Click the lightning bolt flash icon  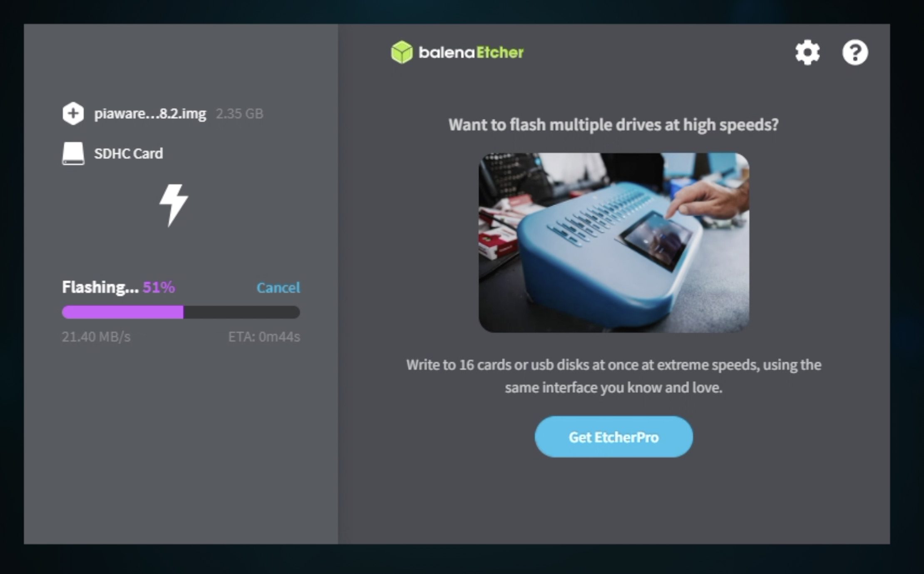(174, 205)
